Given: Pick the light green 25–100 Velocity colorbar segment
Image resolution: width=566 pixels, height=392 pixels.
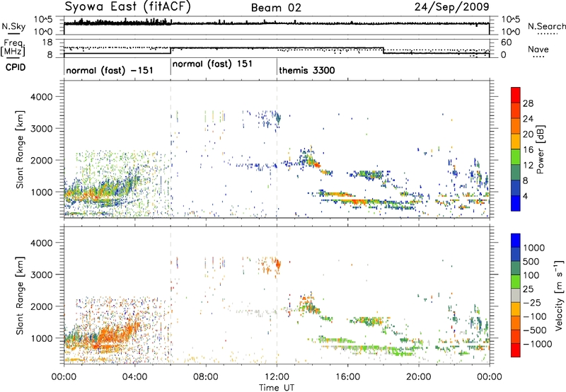Looking at the screenshot, I should (x=516, y=282).
